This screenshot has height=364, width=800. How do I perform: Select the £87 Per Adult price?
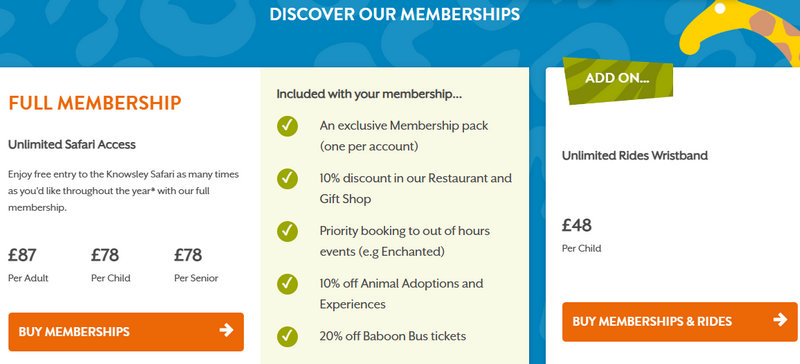tap(28, 264)
